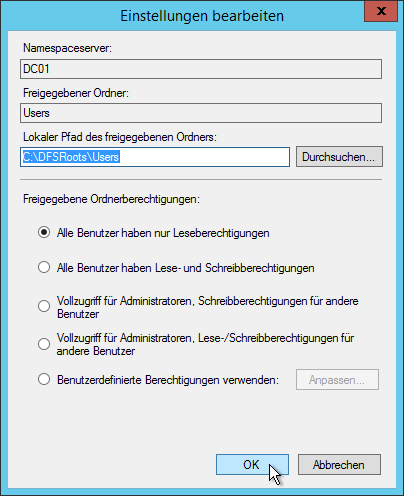Click the Namespaceserver field showing DC01
This screenshot has height=496, width=404.
(x=201, y=69)
